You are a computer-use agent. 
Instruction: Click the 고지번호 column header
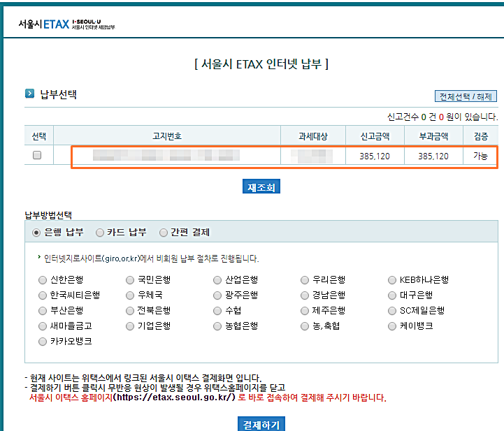coord(167,136)
